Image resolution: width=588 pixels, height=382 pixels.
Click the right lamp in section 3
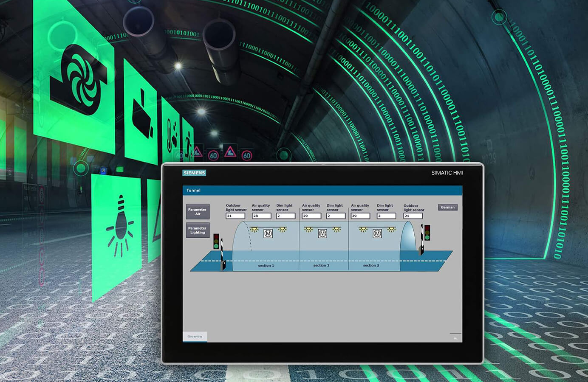tap(391, 230)
